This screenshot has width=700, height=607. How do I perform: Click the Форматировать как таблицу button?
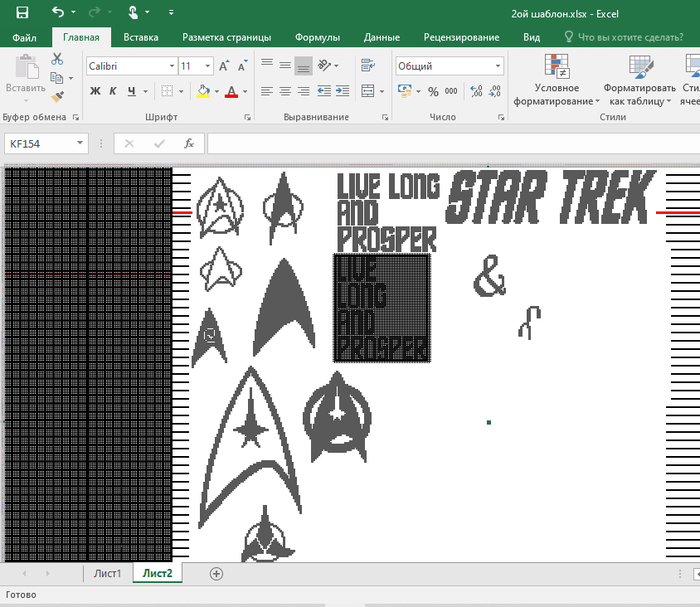click(639, 80)
